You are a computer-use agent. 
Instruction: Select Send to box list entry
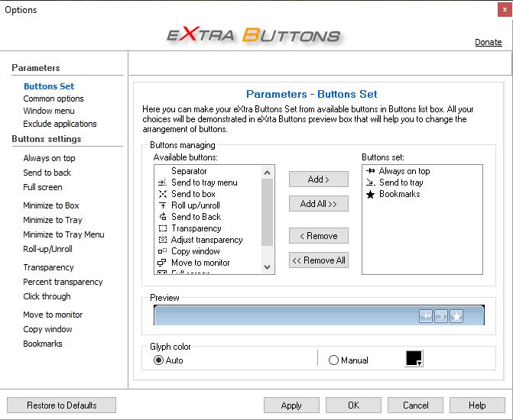pos(208,194)
